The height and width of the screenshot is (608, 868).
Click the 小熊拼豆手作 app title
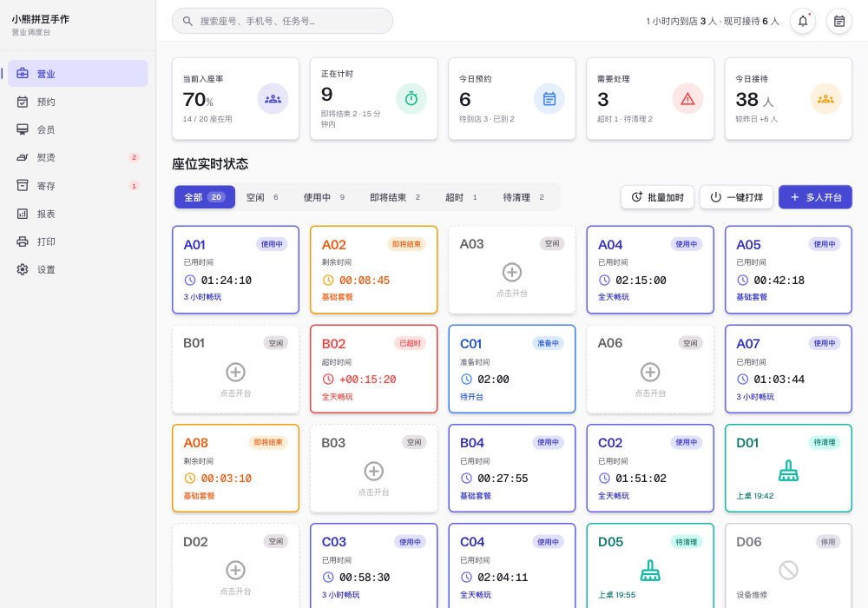click(x=41, y=19)
